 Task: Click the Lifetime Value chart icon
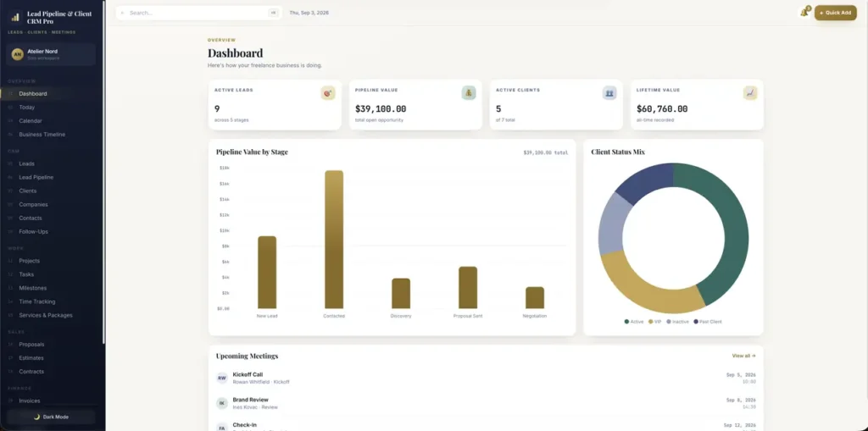[750, 93]
